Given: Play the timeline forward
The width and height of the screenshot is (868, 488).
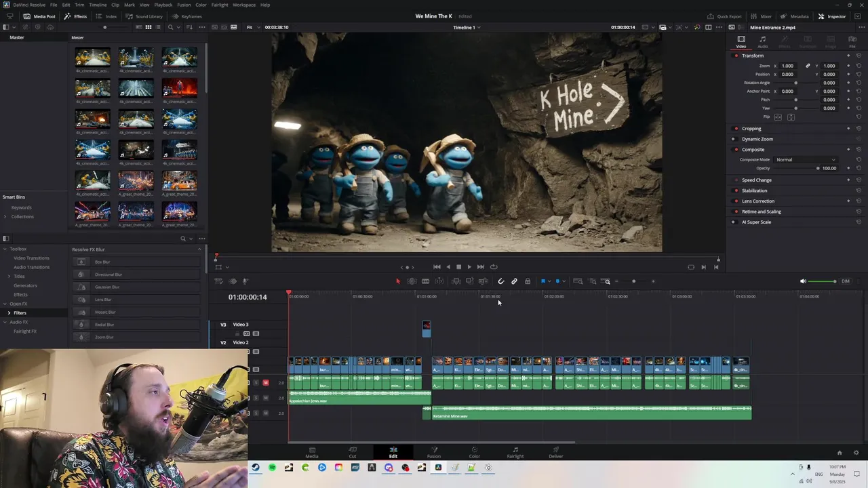Looking at the screenshot, I should coord(469,267).
